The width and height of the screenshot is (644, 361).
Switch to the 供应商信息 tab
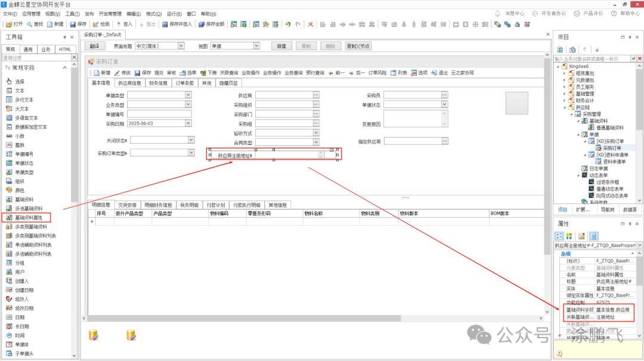click(129, 84)
